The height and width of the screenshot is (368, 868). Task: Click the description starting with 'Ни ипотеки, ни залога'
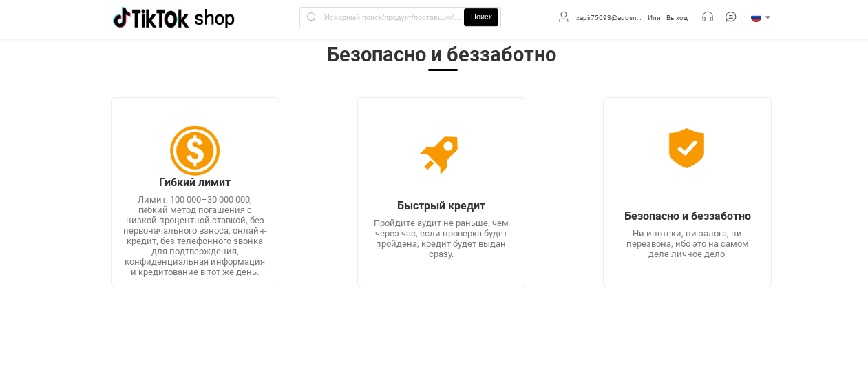tap(688, 243)
